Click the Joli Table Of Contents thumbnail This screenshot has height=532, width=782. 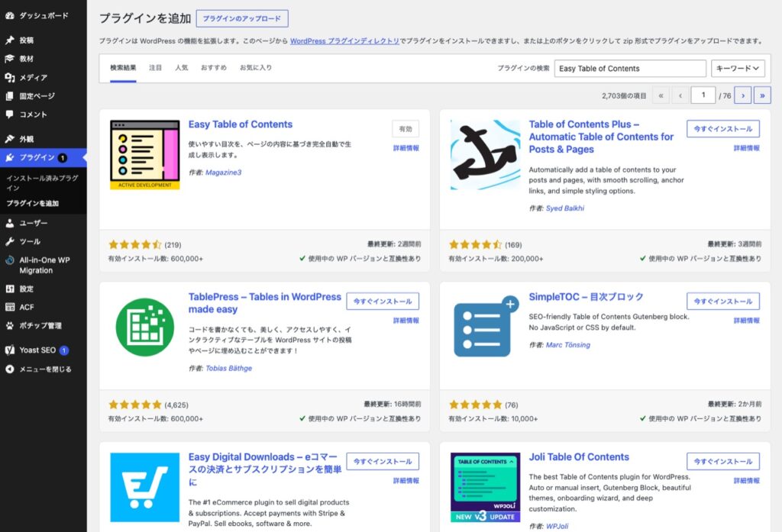pos(485,487)
